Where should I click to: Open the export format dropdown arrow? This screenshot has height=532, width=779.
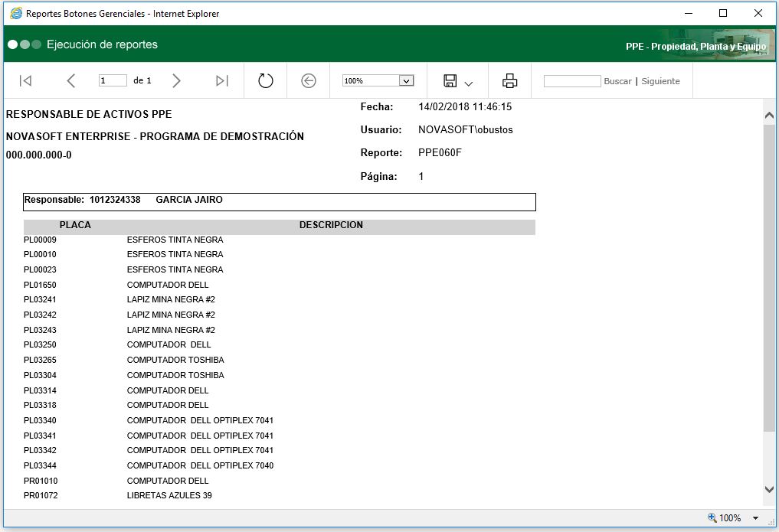coord(468,83)
